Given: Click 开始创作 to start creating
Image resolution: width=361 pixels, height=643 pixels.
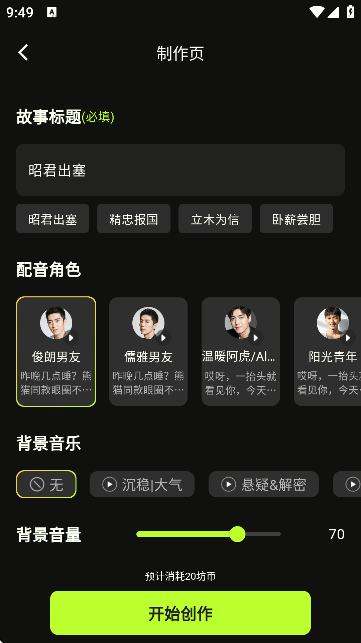Looking at the screenshot, I should 180,613.
